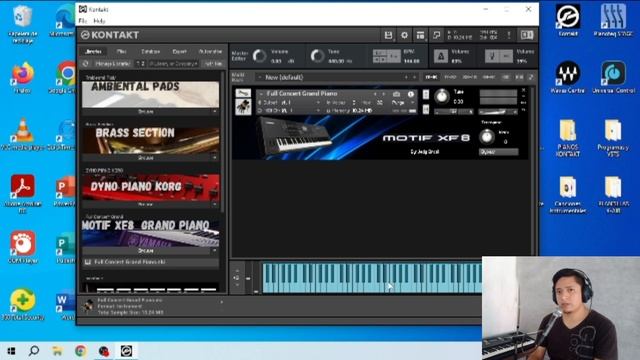Open Dyno Piano Korg library options arrow
This screenshot has height=360, width=640.
(215, 204)
